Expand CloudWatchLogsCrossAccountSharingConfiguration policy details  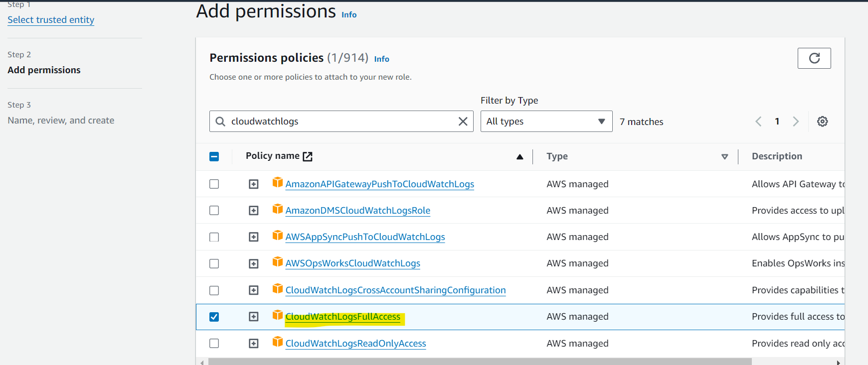tap(254, 290)
